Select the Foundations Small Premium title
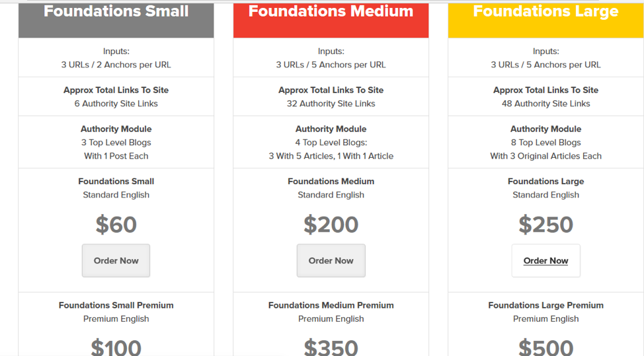Screen dimensions: 644x356 [116, 305]
